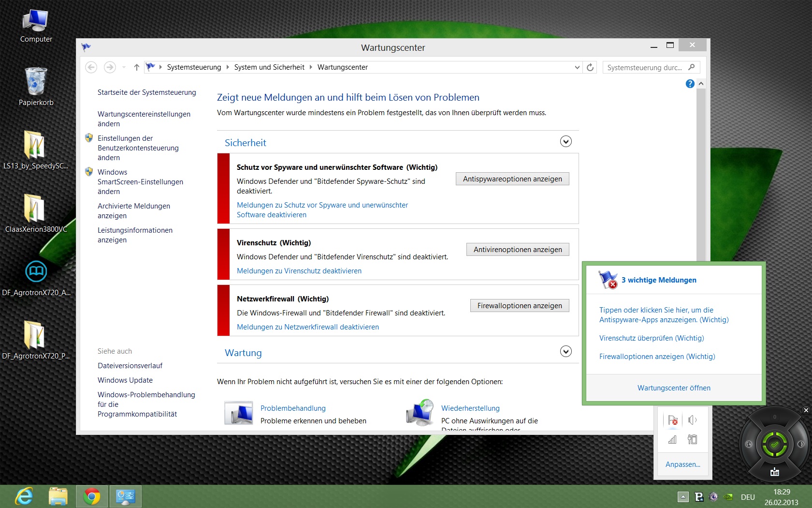Click Wartungscenter in the breadcrumb

tap(343, 67)
